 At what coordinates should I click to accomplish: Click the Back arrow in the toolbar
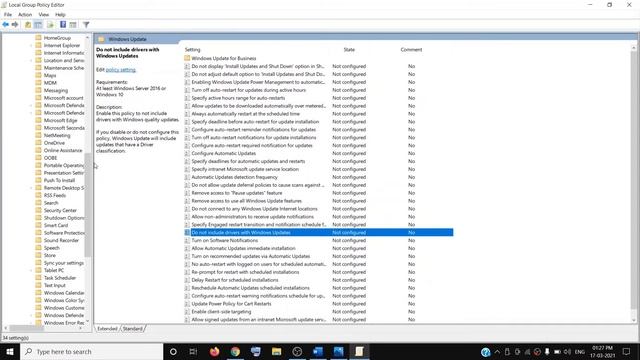5,24
